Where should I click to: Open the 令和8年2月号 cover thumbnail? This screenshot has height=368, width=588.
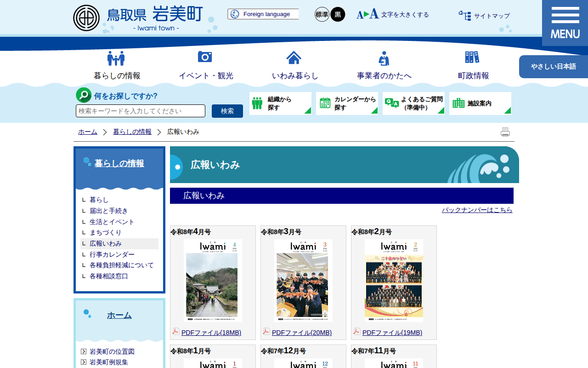[394, 281]
